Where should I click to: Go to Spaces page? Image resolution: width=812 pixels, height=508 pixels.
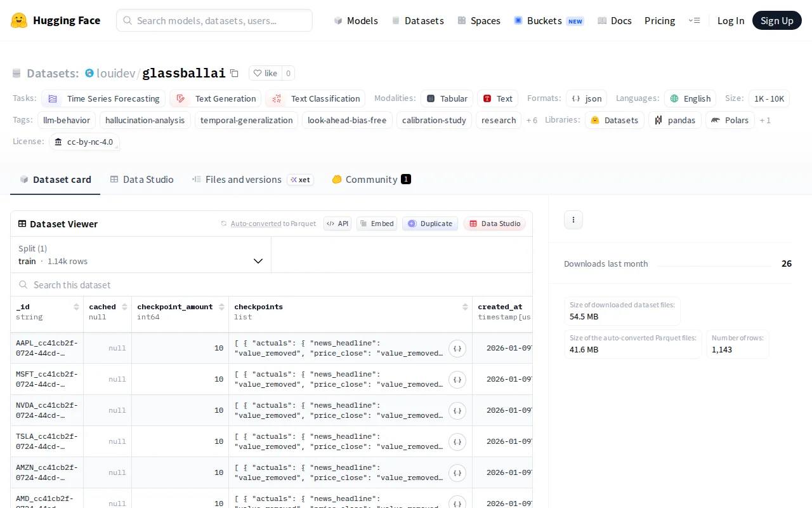[479, 20]
